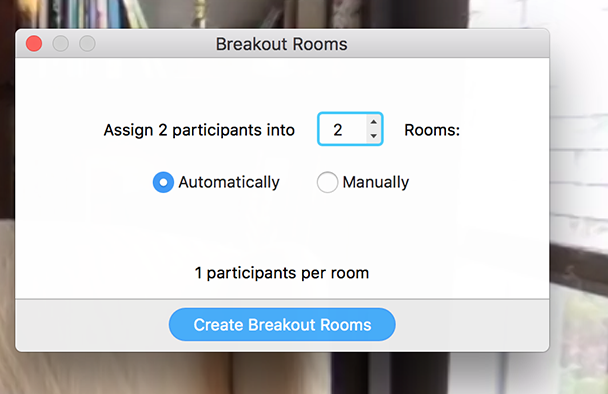This screenshot has height=394, width=608.
Task: Focus the rooms number input field
Action: [350, 129]
